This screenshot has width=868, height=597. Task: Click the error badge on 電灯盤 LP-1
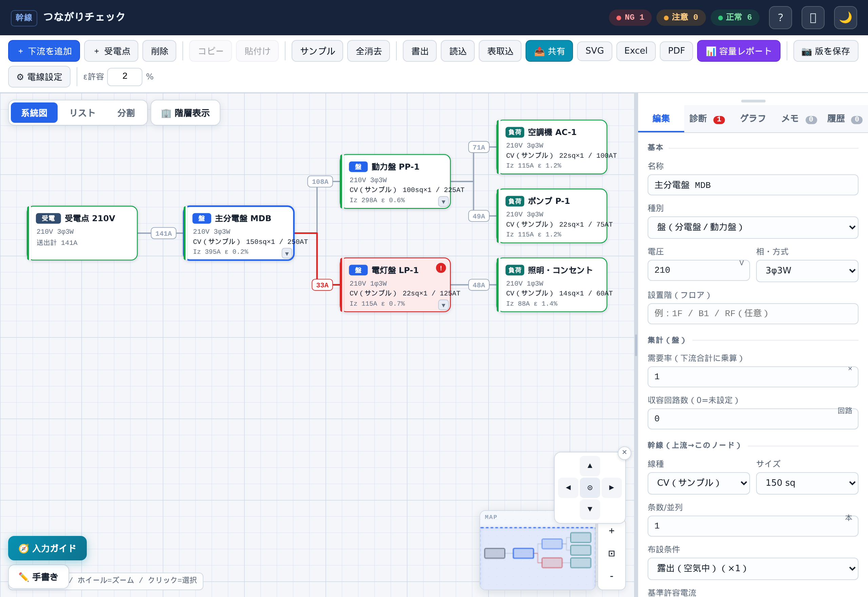[441, 268]
